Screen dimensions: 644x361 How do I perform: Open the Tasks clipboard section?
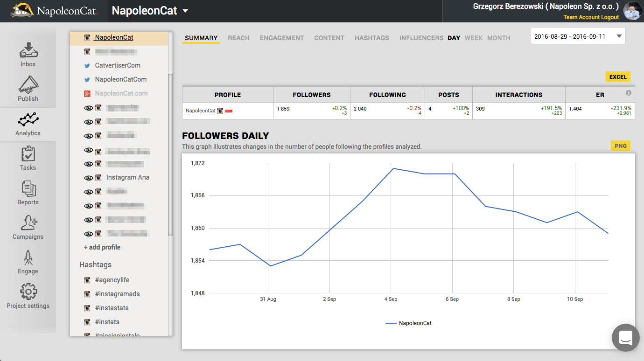click(28, 159)
